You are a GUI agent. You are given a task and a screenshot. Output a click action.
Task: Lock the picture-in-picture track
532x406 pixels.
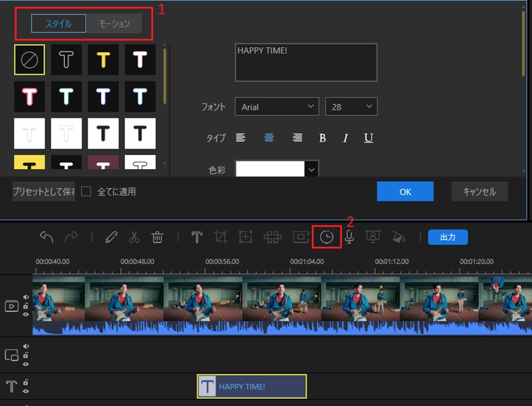pos(26,355)
